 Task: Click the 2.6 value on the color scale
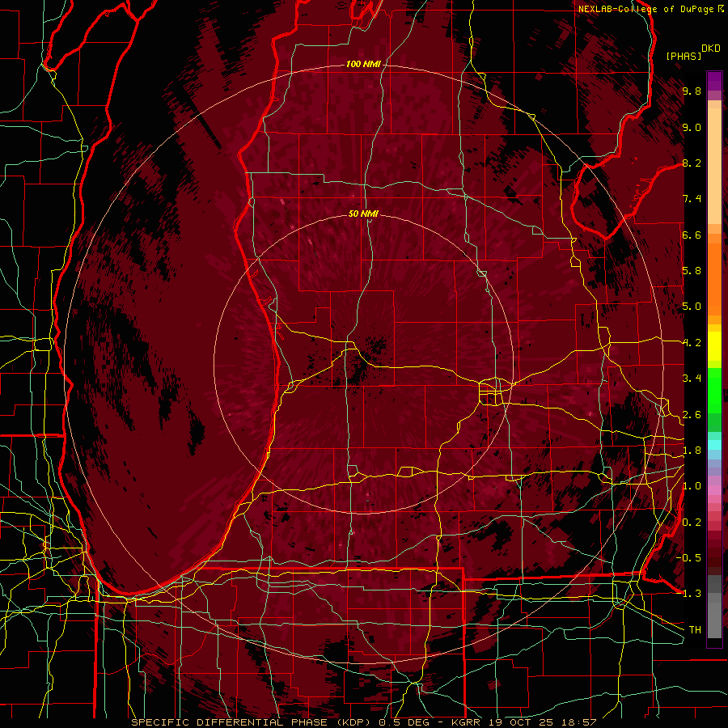point(692,414)
